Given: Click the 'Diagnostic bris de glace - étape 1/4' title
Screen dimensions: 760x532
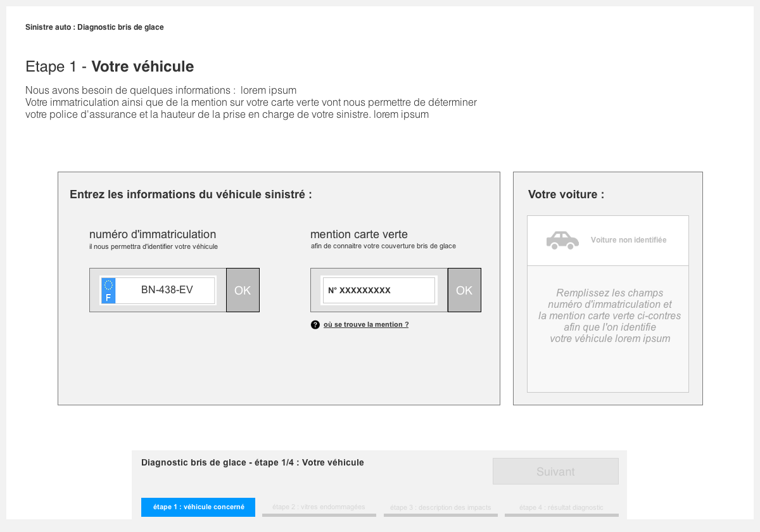Looking at the screenshot, I should (x=252, y=463).
